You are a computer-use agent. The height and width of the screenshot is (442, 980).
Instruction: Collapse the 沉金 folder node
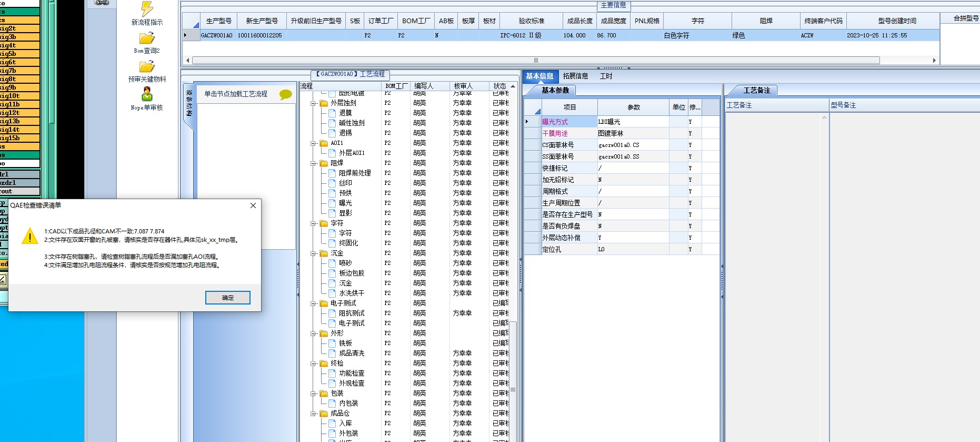click(x=313, y=253)
